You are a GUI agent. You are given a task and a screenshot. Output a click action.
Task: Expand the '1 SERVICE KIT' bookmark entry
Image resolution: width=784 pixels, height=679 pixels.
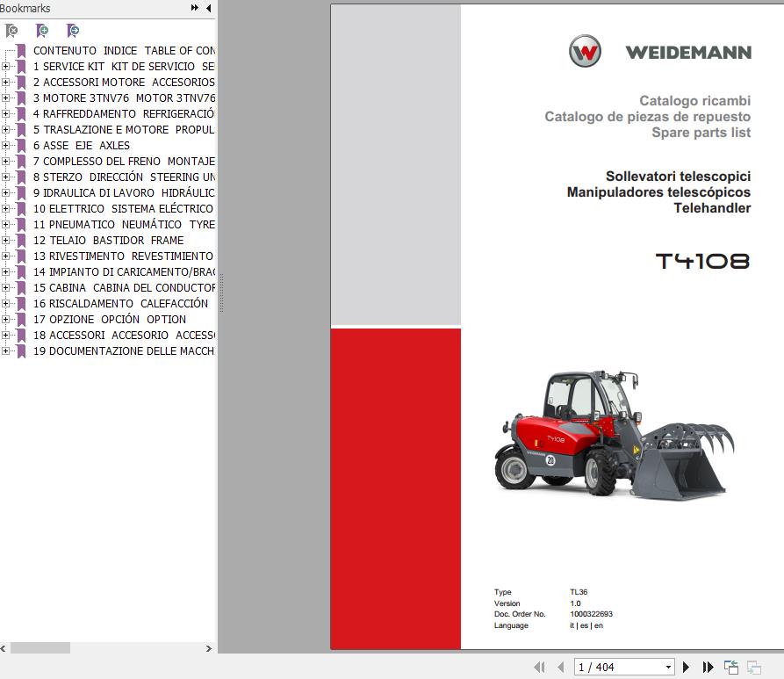coord(6,66)
